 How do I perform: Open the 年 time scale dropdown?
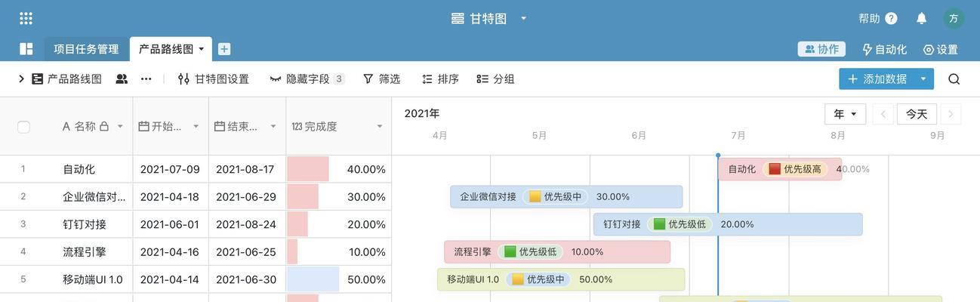pyautogui.click(x=845, y=114)
